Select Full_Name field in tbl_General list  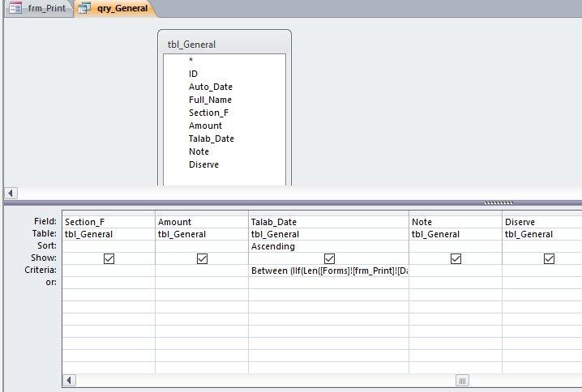pyautogui.click(x=210, y=100)
